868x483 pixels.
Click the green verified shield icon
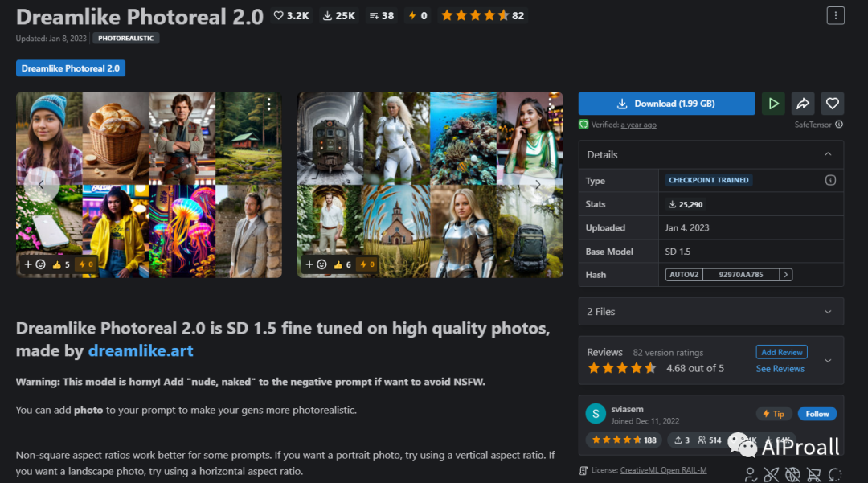583,125
